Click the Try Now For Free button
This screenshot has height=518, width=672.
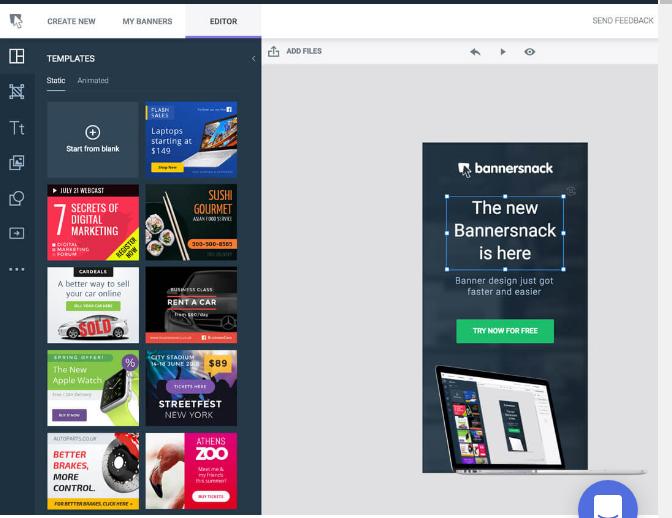pyautogui.click(x=505, y=331)
